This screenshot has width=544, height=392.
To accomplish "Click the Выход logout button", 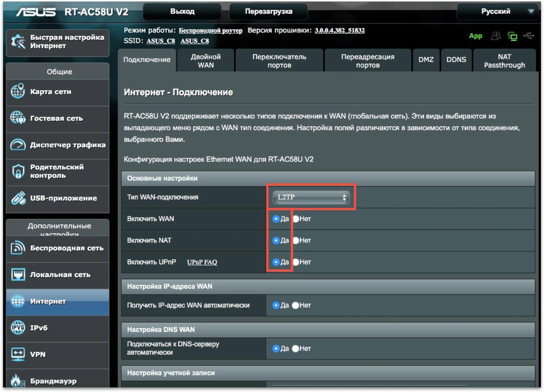I will click(x=182, y=11).
